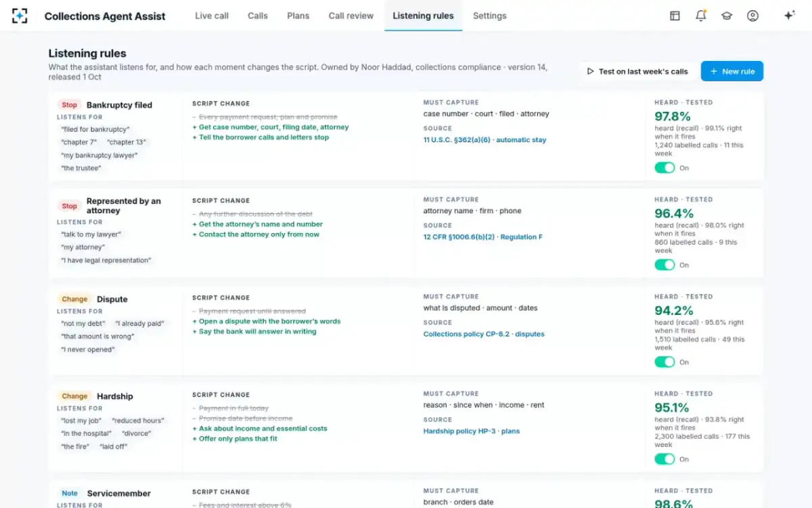Viewport: 812px width, 508px height.
Task: Click "Ask about income and essential costs"
Action: tap(260, 428)
